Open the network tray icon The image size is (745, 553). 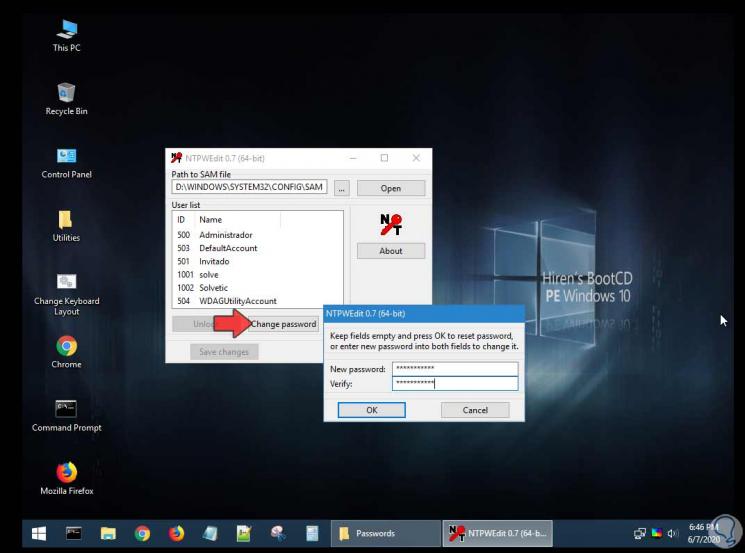coord(640,534)
